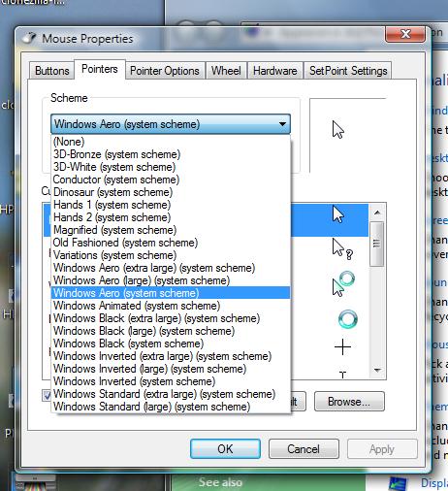Toggle the checkbox below the cursor list
The height and width of the screenshot is (491, 448).
point(47,395)
